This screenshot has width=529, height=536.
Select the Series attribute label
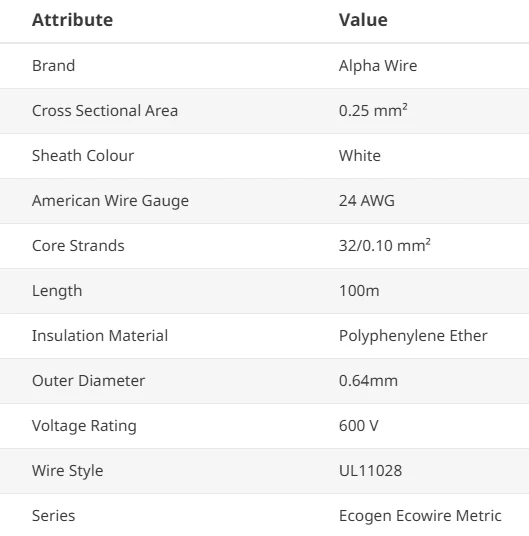click(x=54, y=516)
